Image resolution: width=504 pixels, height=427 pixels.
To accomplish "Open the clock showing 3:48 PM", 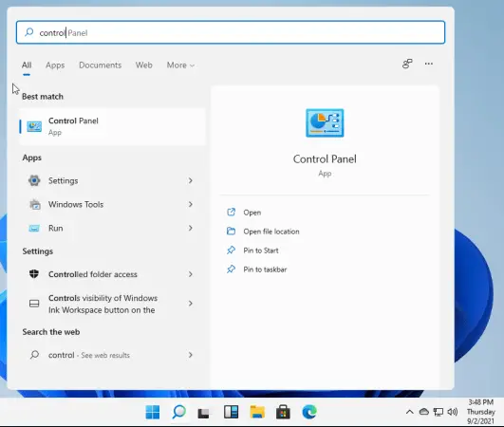I will pyautogui.click(x=481, y=412).
